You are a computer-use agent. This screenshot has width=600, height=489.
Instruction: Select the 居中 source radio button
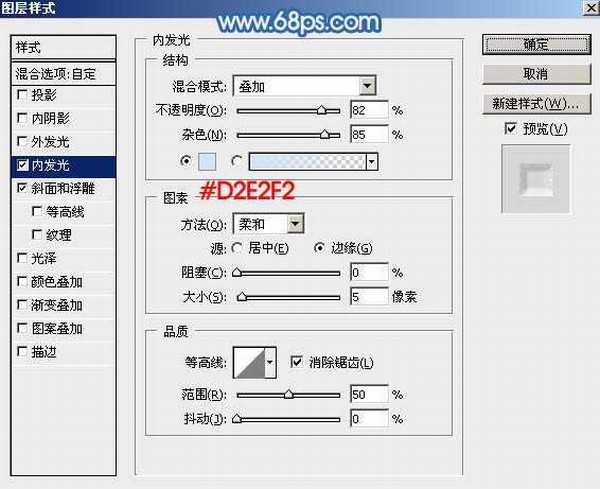click(237, 248)
